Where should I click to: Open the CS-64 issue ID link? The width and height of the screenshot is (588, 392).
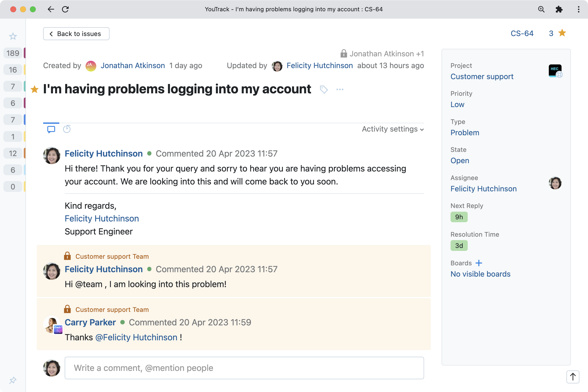point(522,33)
